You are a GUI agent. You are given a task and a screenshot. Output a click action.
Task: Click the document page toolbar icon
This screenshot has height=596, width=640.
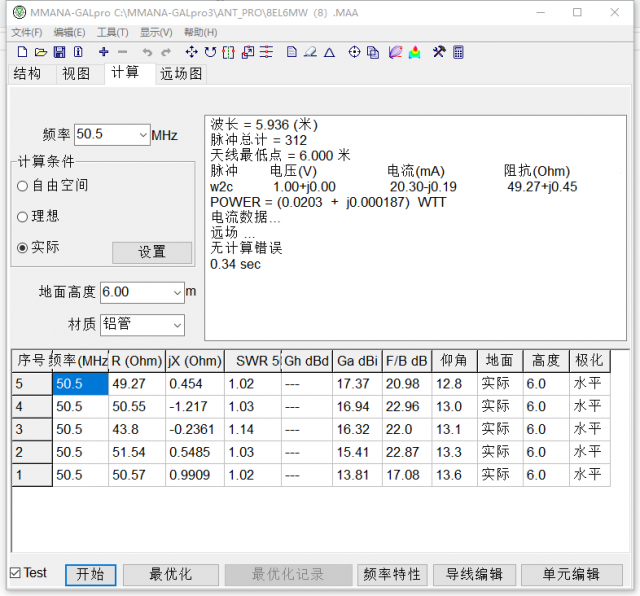pos(291,52)
